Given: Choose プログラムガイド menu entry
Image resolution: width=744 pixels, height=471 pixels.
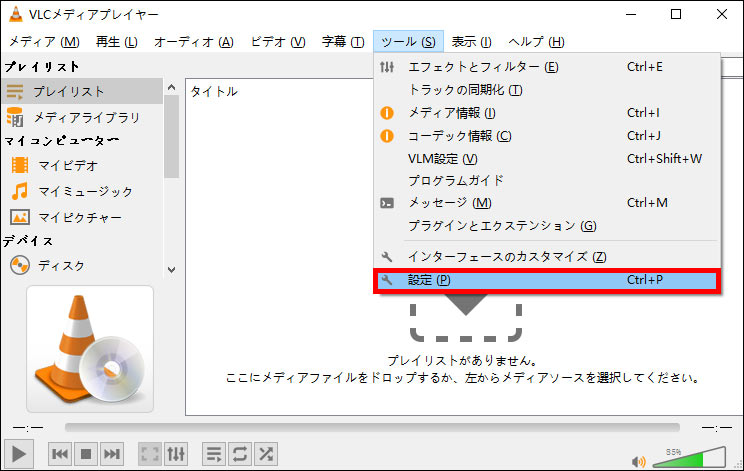Looking at the screenshot, I should coord(547,181).
